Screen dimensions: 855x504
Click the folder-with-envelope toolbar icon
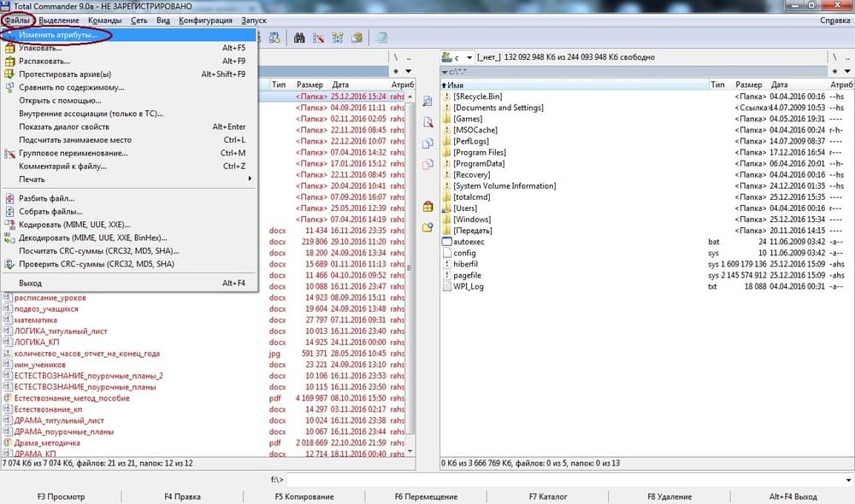coord(357,38)
